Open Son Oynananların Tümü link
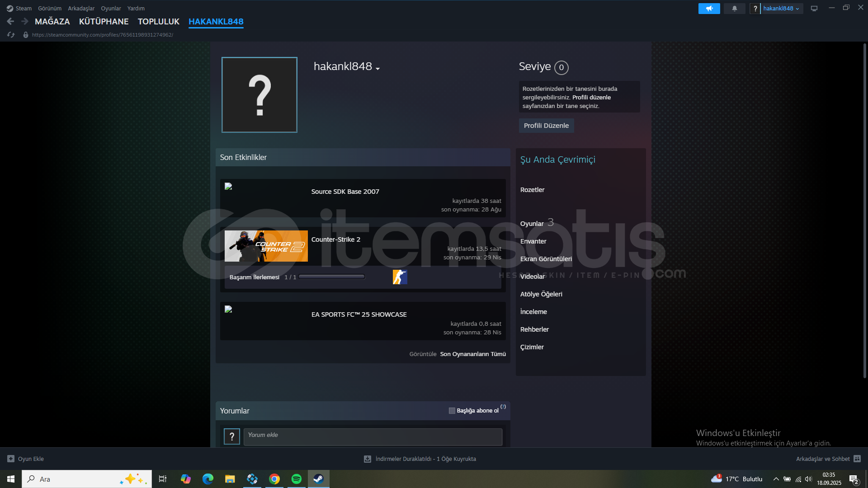868x488 pixels. coord(473,354)
